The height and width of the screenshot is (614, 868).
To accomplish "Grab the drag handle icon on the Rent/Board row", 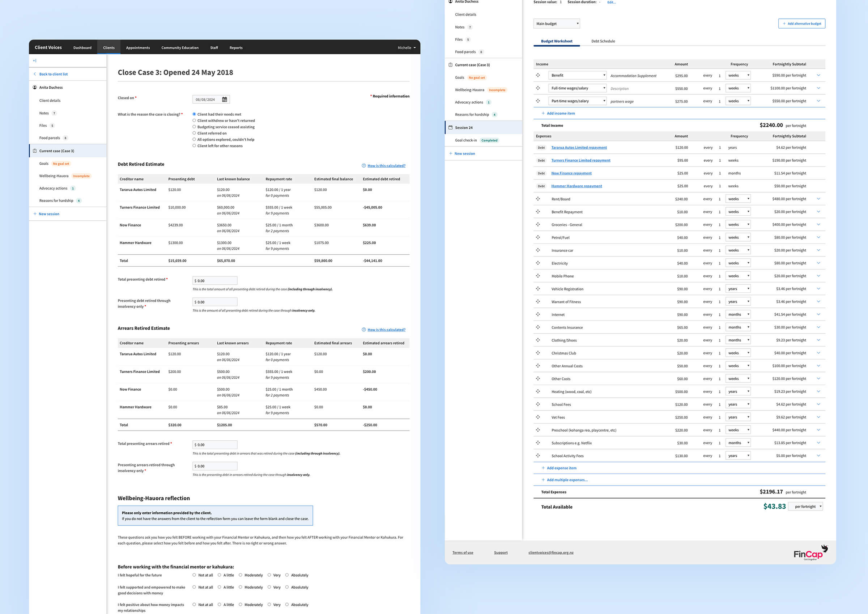I will pos(537,199).
